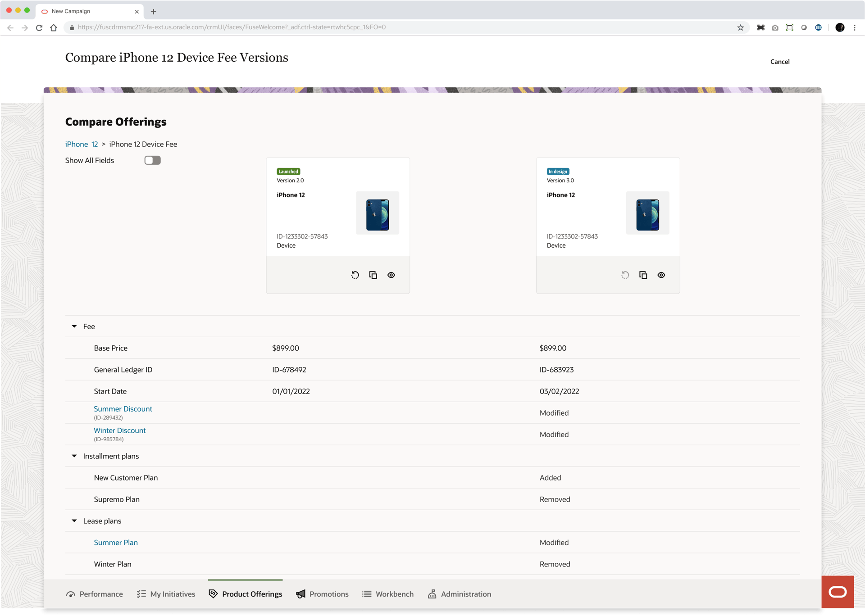Click copy icon on Launched version card
The width and height of the screenshot is (865, 616).
(373, 275)
